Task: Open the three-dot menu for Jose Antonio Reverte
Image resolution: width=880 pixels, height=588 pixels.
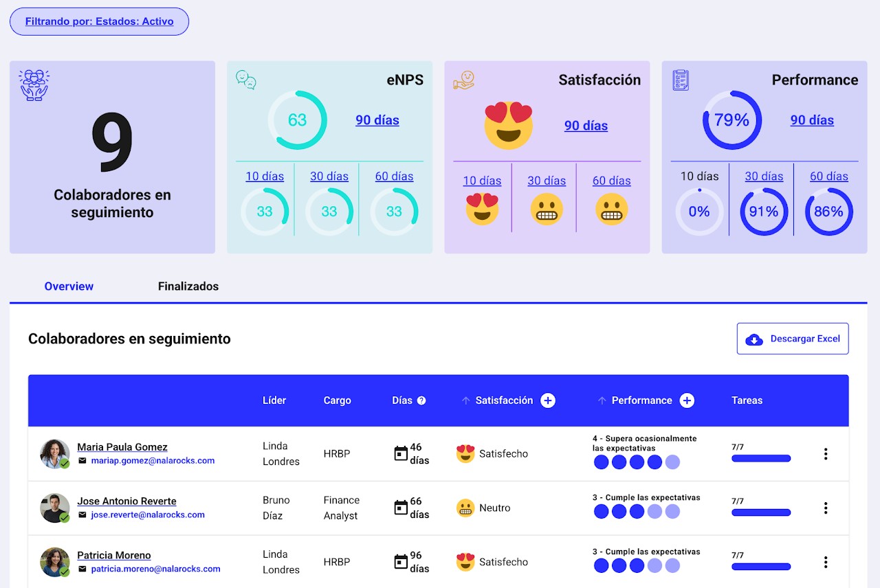Action: pyautogui.click(x=825, y=508)
